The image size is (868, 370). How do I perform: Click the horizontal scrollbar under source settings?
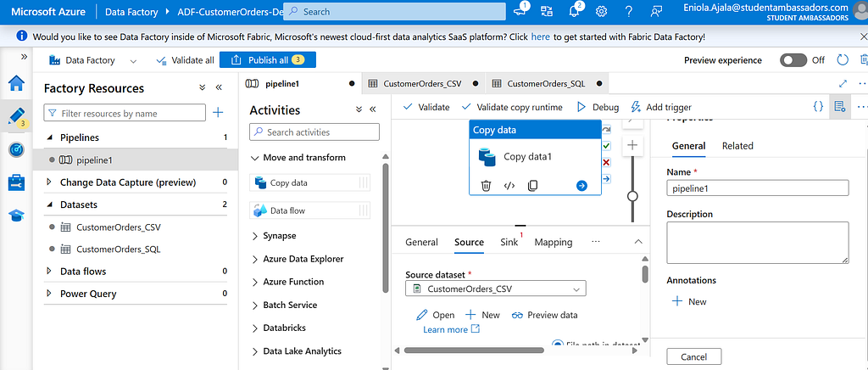tap(474, 350)
